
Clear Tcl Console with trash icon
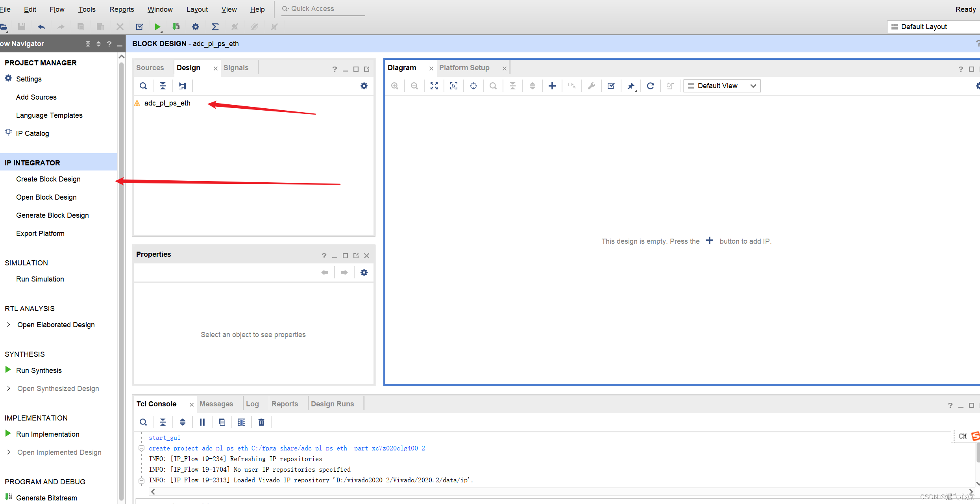click(261, 422)
